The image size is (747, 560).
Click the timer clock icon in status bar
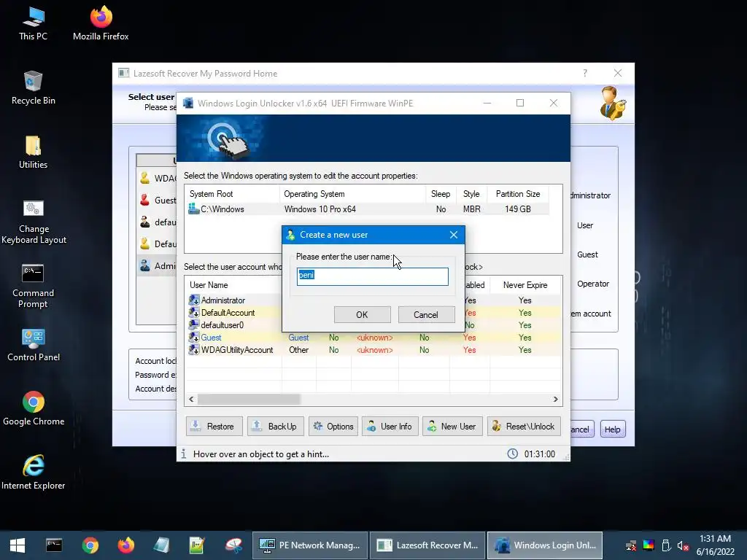[x=512, y=454]
